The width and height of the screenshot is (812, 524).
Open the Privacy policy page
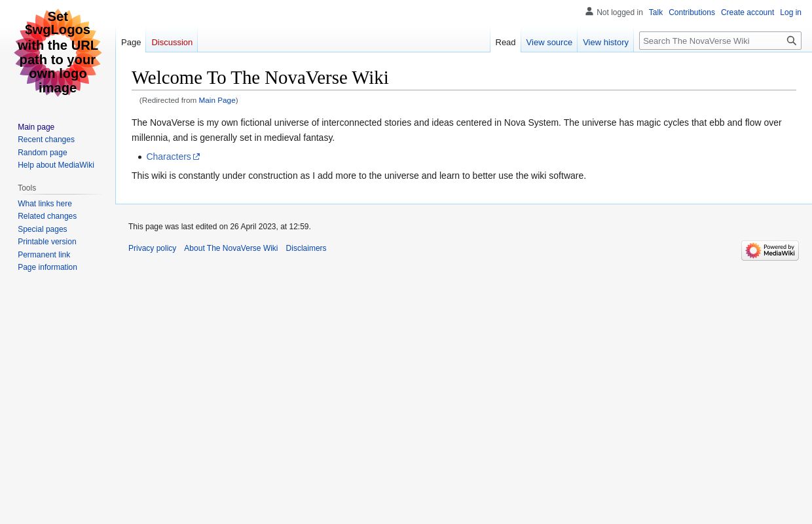tap(152, 248)
